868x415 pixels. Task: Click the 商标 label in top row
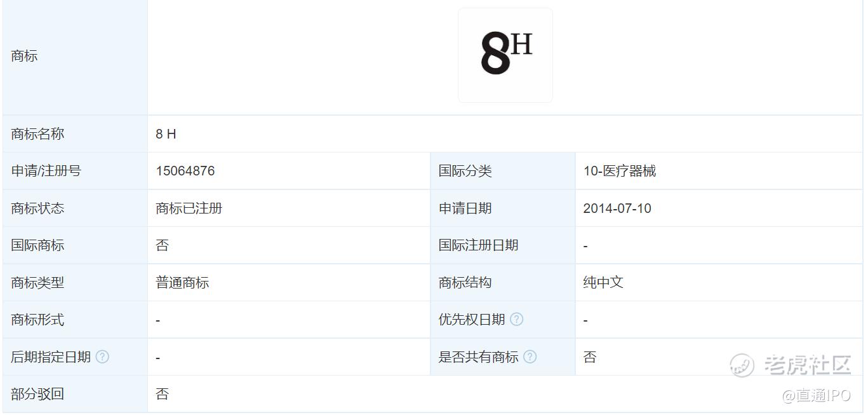[x=24, y=56]
